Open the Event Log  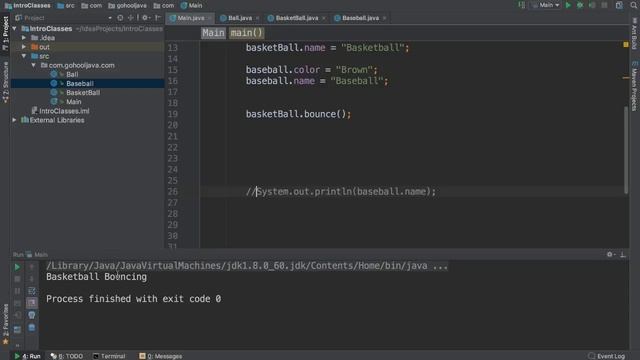[x=607, y=356]
